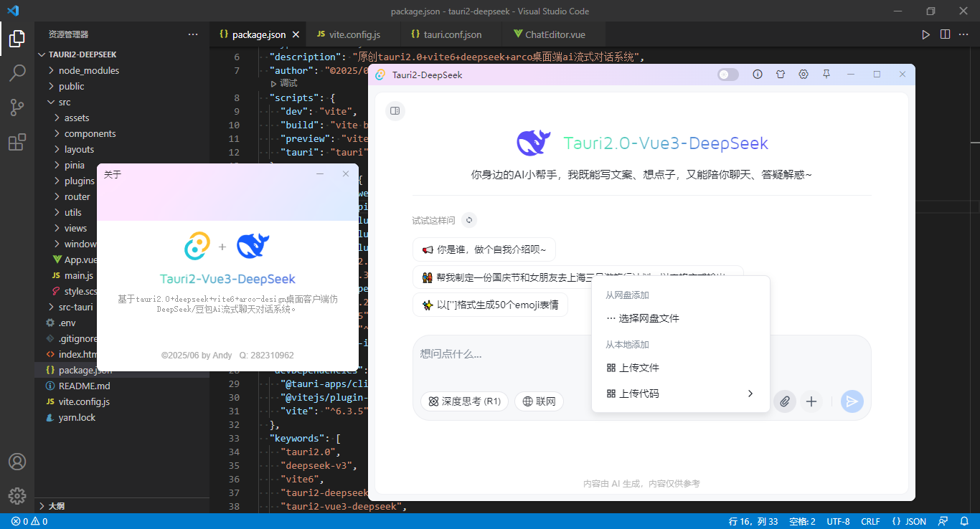Open settings gear in Tauri2-DeepSeek titlebar

pyautogui.click(x=804, y=75)
